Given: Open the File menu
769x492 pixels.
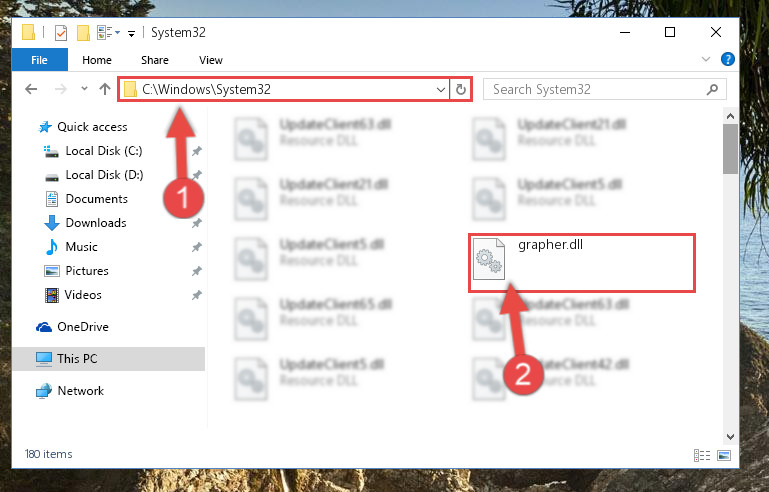Looking at the screenshot, I should pyautogui.click(x=39, y=60).
